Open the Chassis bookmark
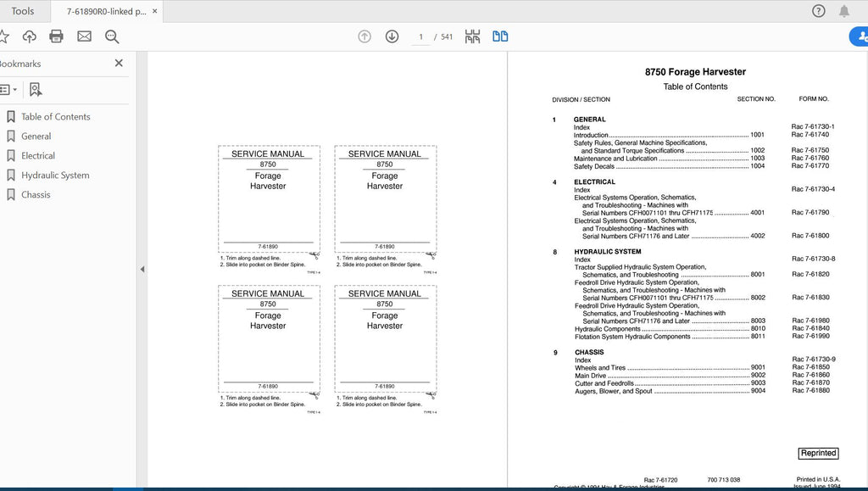Screen dimensions: 868x491 pos(36,195)
